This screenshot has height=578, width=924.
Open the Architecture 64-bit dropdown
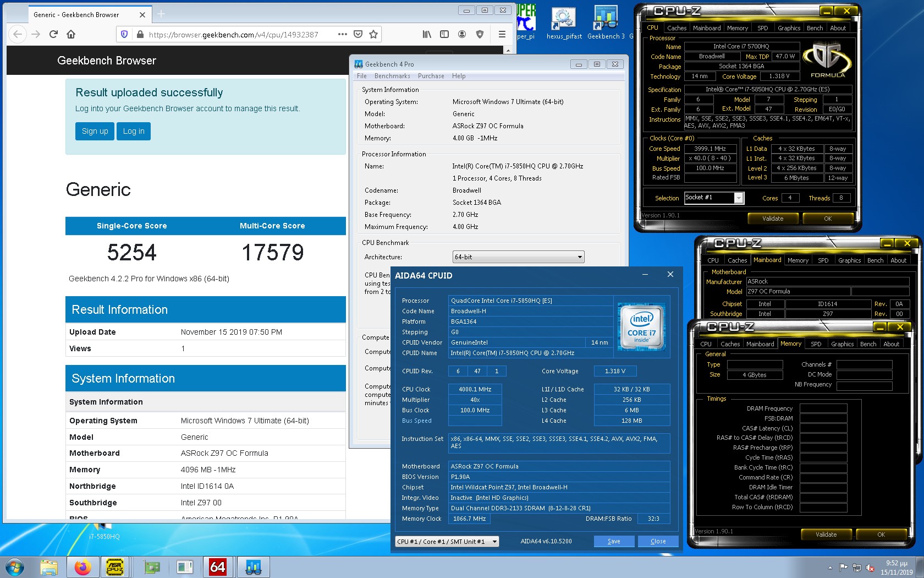(x=519, y=257)
